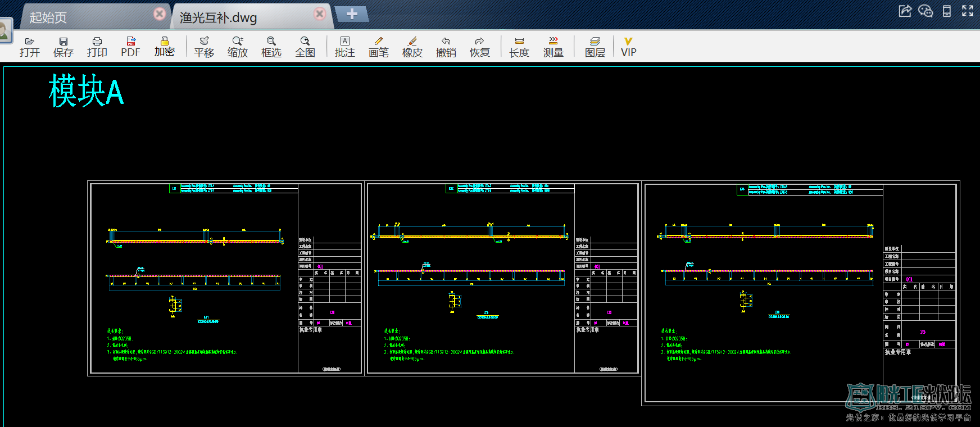Screen dimensions: 980x427
Task: Click 撤销 (Undo)
Action: [x=446, y=47]
